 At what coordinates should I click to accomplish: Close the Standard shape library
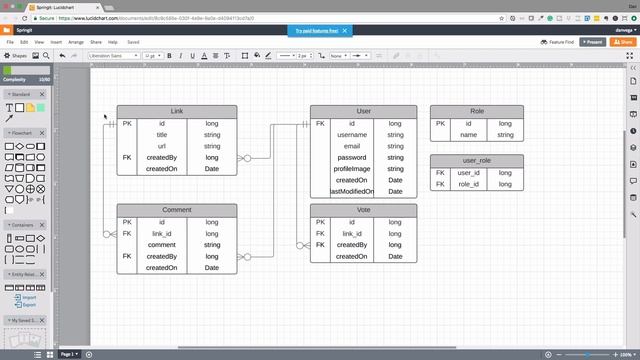click(42, 94)
